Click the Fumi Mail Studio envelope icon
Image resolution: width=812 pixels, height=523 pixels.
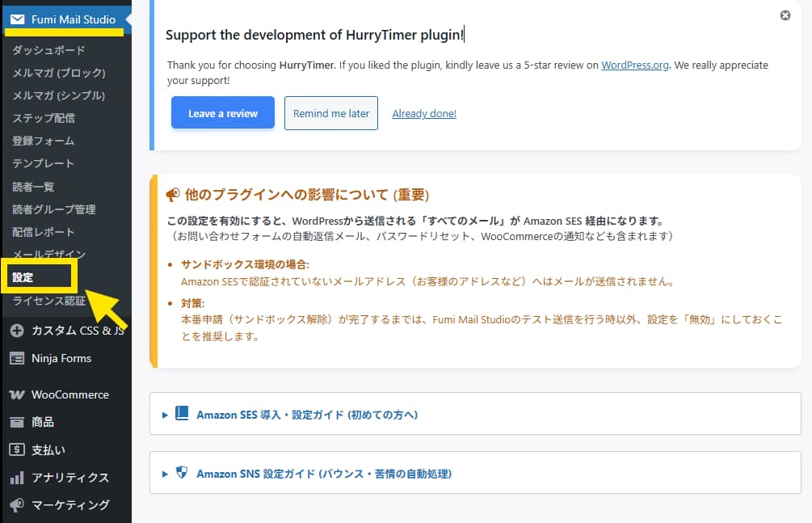click(17, 19)
